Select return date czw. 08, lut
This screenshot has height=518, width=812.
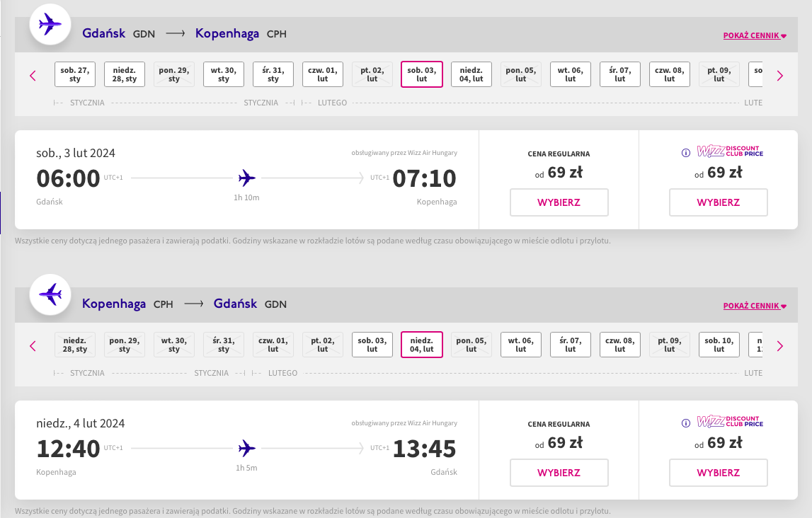[x=620, y=345]
